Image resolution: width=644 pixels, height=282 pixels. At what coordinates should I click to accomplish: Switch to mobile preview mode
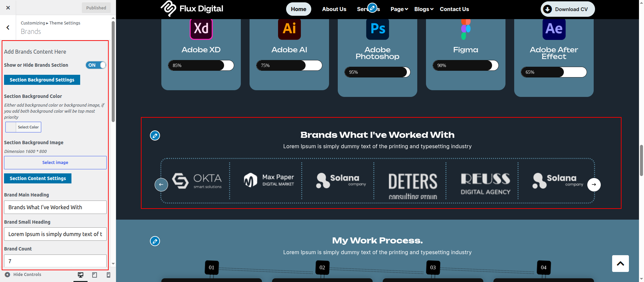[108, 275]
